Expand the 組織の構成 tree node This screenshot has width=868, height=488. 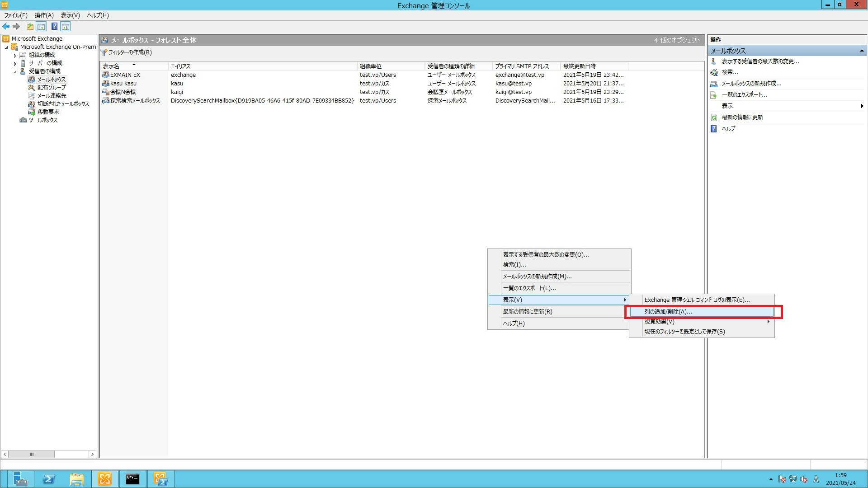coord(15,56)
